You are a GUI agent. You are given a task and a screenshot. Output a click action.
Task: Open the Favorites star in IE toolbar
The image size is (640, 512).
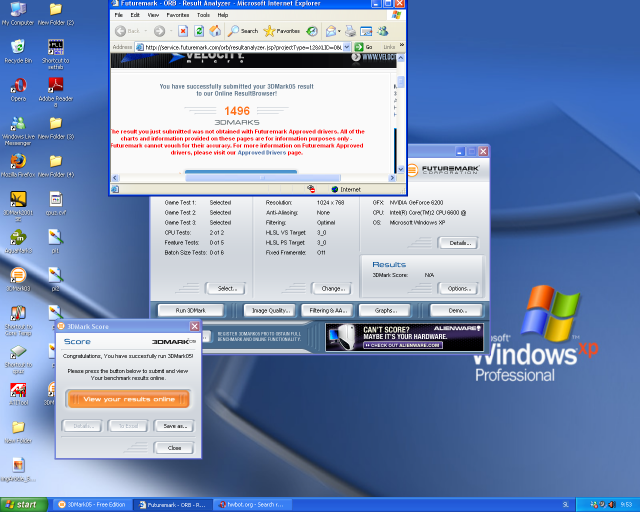282,31
